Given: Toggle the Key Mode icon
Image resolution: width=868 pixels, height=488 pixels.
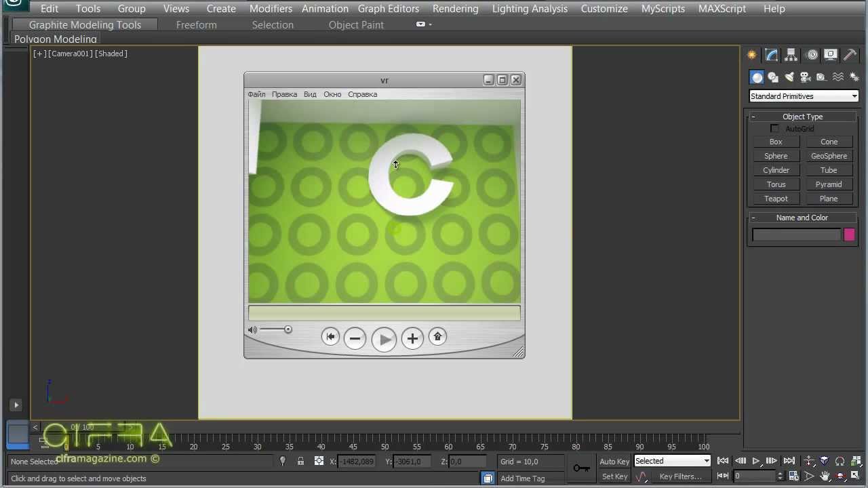Looking at the screenshot, I should click(x=723, y=476).
